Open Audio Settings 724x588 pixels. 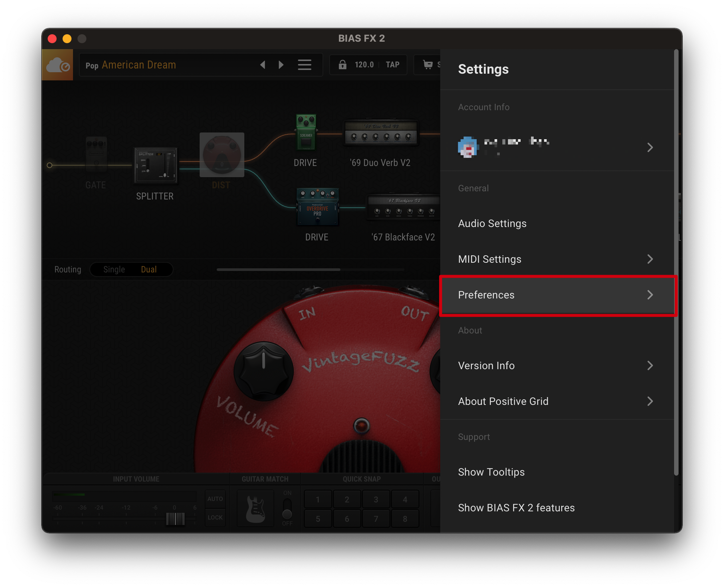point(557,223)
